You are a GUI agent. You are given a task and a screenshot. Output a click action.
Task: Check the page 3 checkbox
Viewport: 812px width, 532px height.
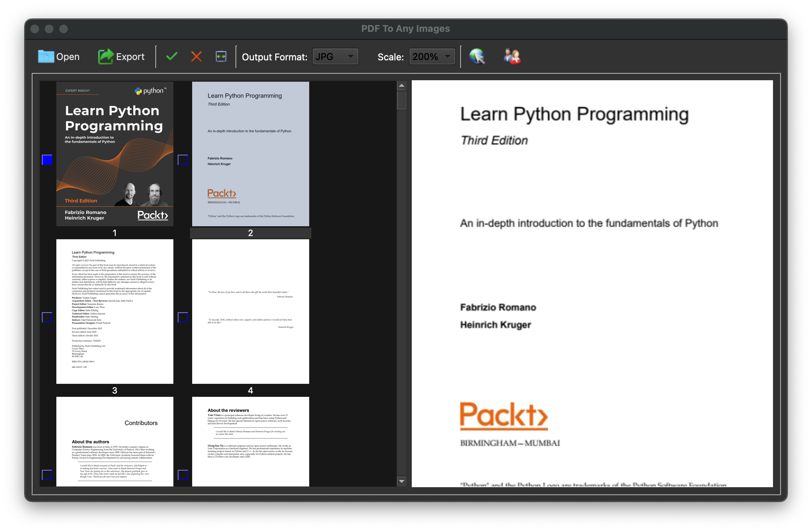(x=47, y=317)
